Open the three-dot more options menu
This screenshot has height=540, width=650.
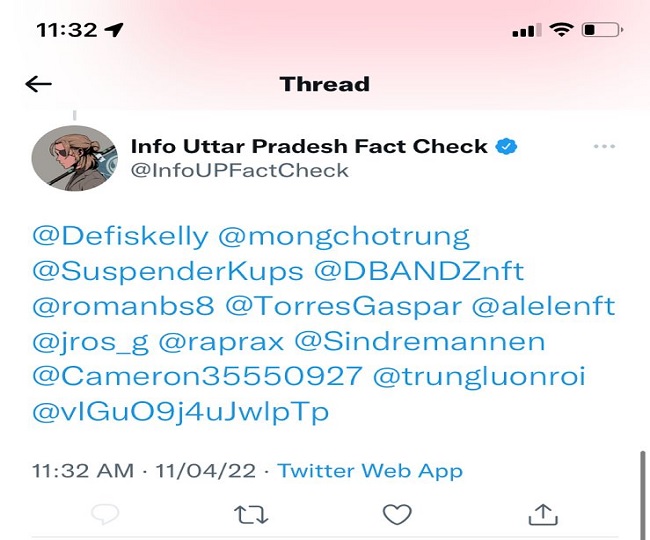coord(604,146)
